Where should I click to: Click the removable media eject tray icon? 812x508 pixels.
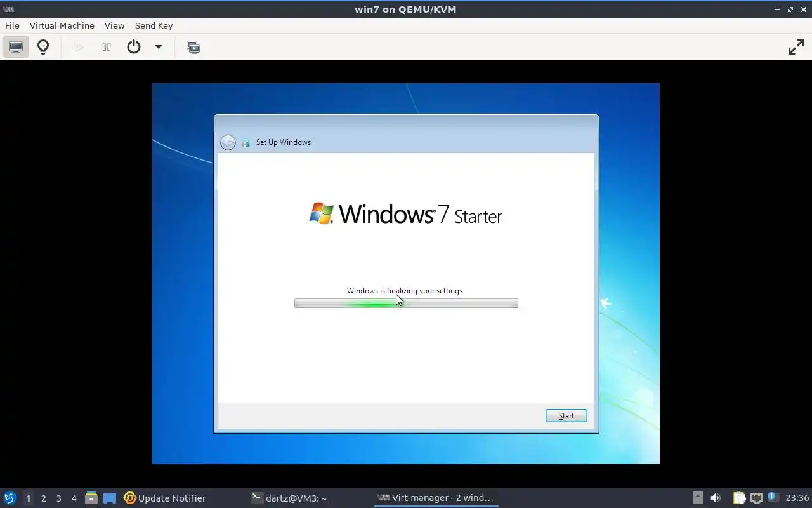697,498
